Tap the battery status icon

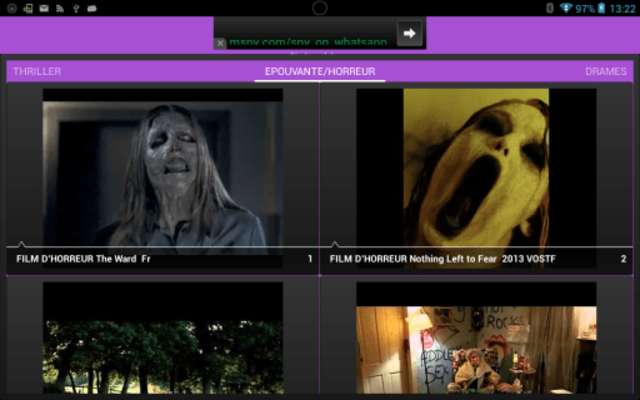601,8
